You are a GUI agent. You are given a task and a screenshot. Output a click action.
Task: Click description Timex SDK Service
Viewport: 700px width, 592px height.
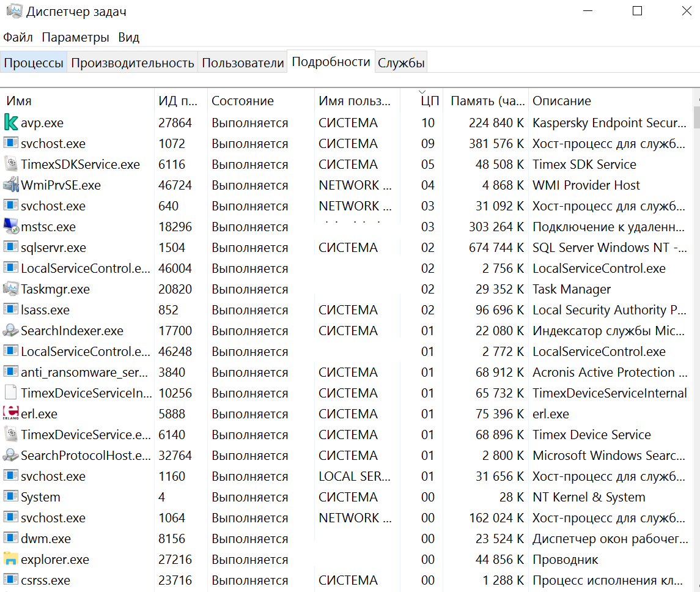tap(584, 165)
